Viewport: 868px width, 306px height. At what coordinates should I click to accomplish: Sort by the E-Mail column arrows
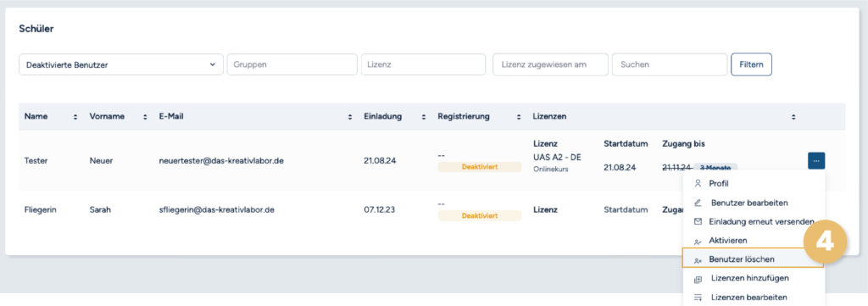coord(350,117)
